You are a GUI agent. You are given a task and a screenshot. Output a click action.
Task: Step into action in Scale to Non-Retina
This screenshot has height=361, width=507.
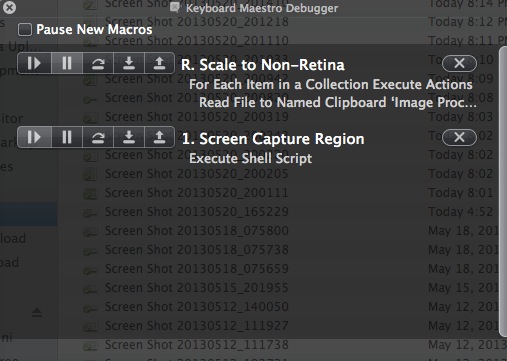click(129, 63)
